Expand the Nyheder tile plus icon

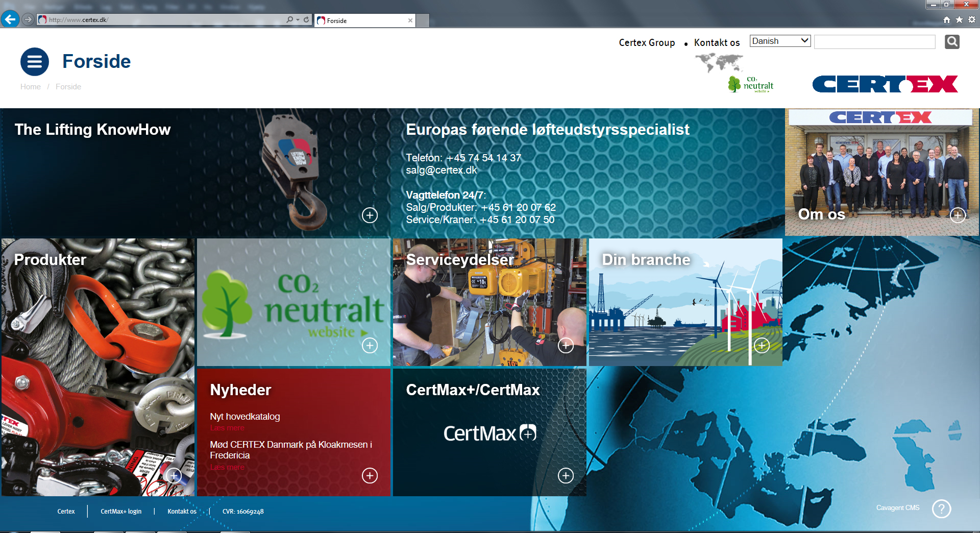point(370,476)
